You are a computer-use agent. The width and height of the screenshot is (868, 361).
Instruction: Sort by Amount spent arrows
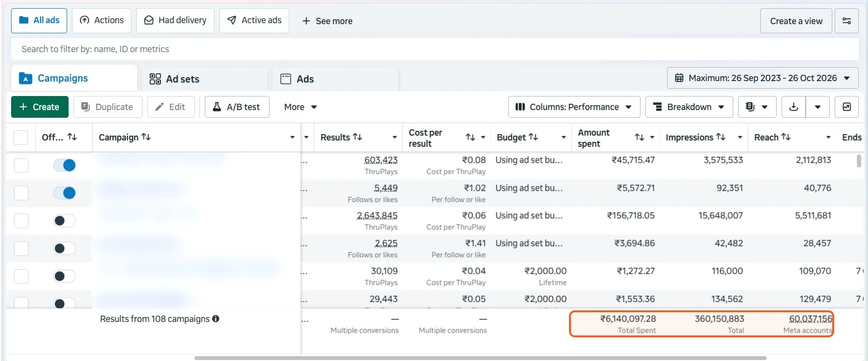(x=640, y=138)
